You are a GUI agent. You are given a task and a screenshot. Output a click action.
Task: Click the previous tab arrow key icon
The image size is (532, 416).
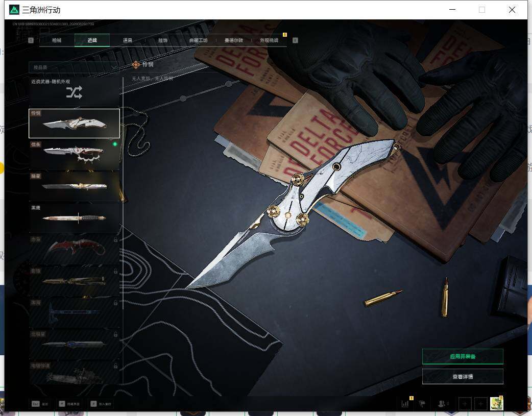click(31, 40)
